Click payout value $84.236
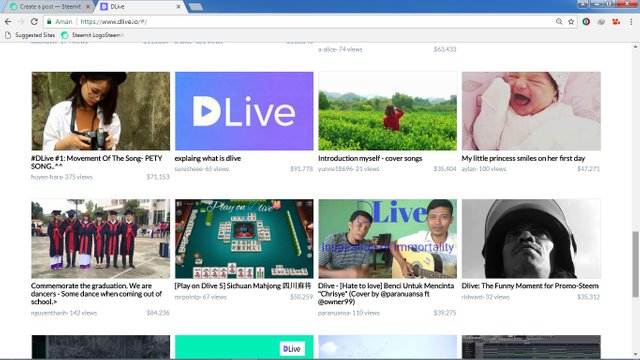Viewport: 640px width, 360px height. coord(158,313)
